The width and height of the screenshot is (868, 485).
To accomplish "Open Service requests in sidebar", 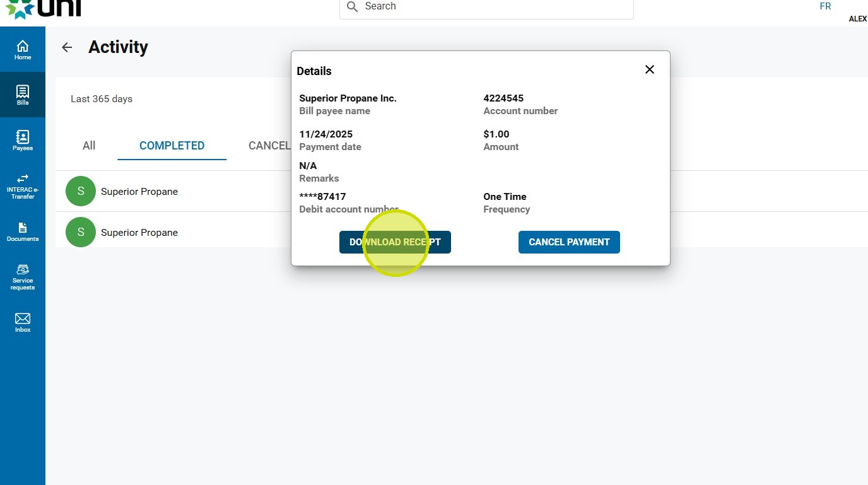I will (23, 277).
